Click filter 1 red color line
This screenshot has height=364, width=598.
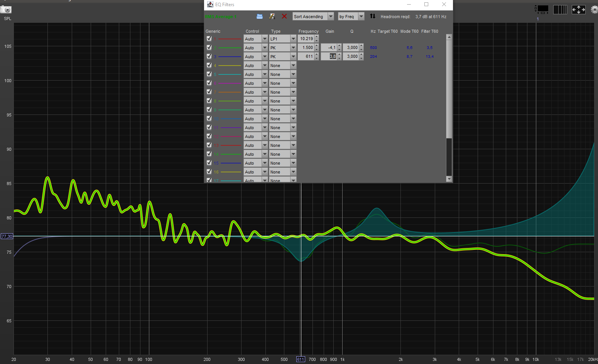pos(230,39)
